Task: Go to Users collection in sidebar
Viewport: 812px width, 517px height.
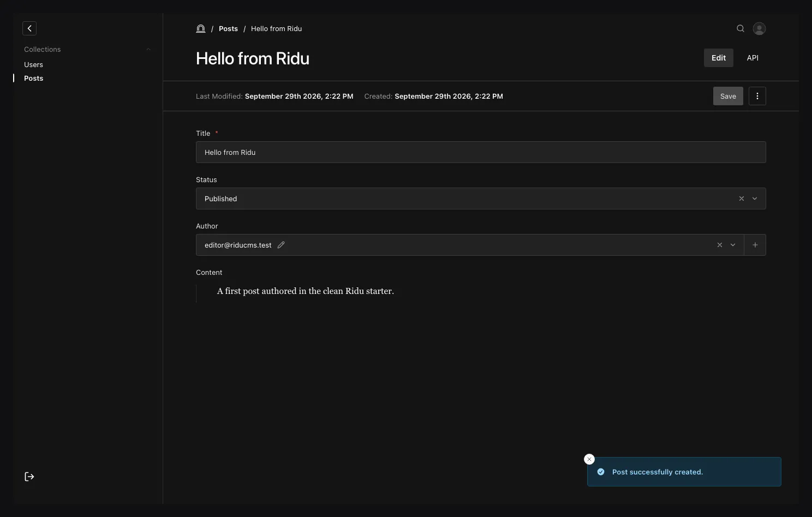Action: 33,64
